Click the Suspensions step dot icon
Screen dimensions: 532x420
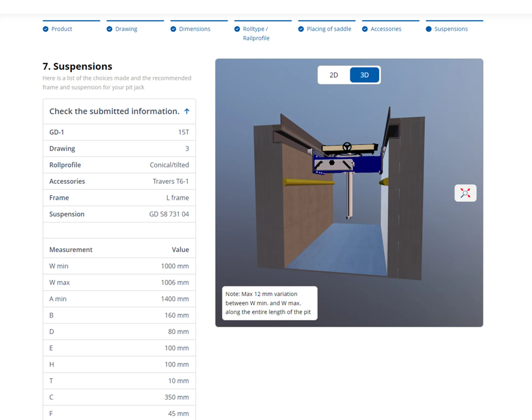point(429,29)
